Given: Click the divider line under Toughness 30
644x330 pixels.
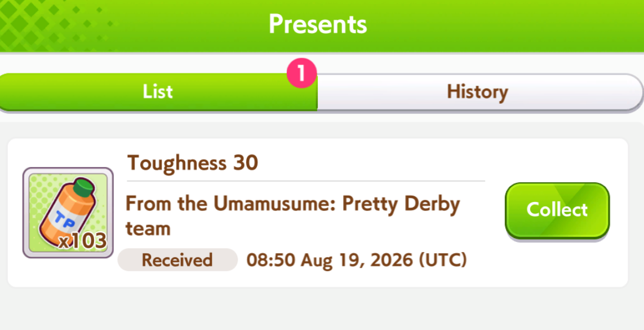Looking at the screenshot, I should click(306, 181).
